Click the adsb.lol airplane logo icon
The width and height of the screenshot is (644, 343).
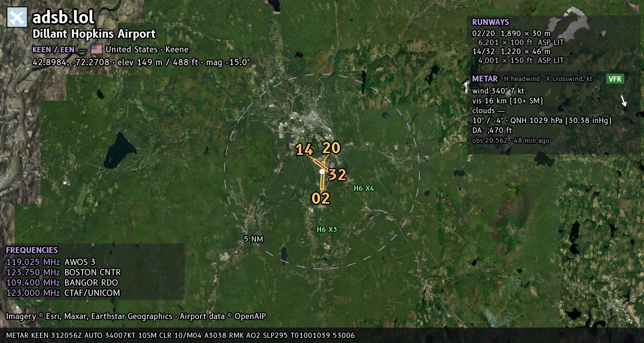click(17, 17)
